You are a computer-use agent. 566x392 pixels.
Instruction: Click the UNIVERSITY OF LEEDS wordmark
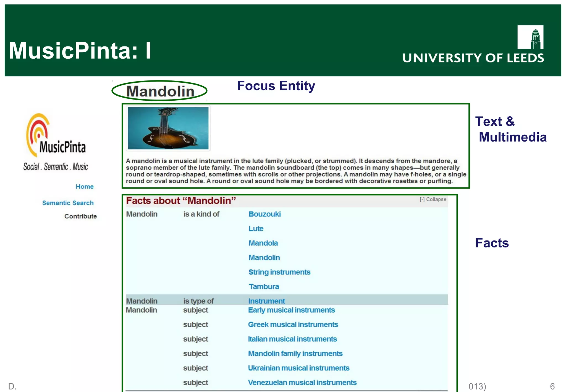coord(473,58)
